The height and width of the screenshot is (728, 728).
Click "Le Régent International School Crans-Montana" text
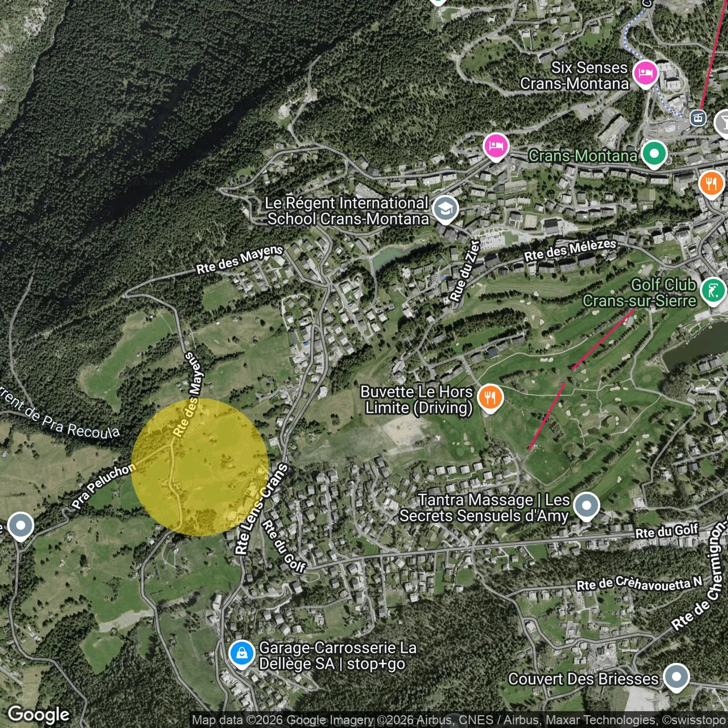pos(347,211)
